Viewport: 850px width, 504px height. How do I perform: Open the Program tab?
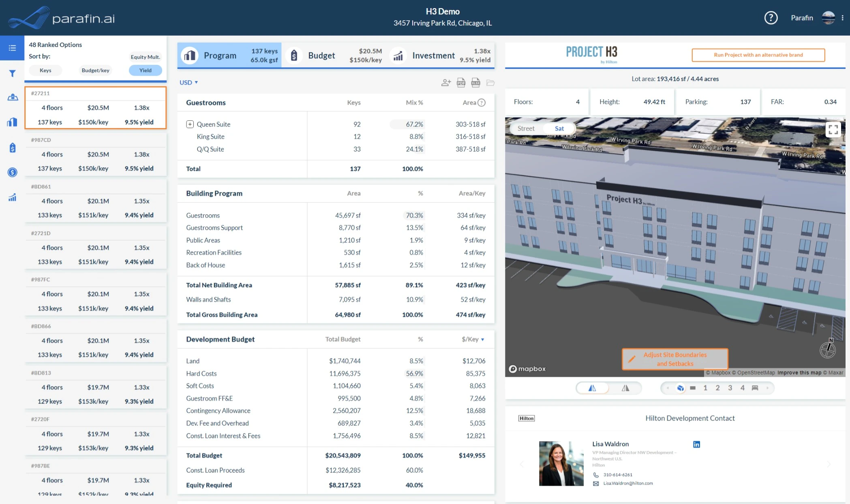click(x=229, y=56)
